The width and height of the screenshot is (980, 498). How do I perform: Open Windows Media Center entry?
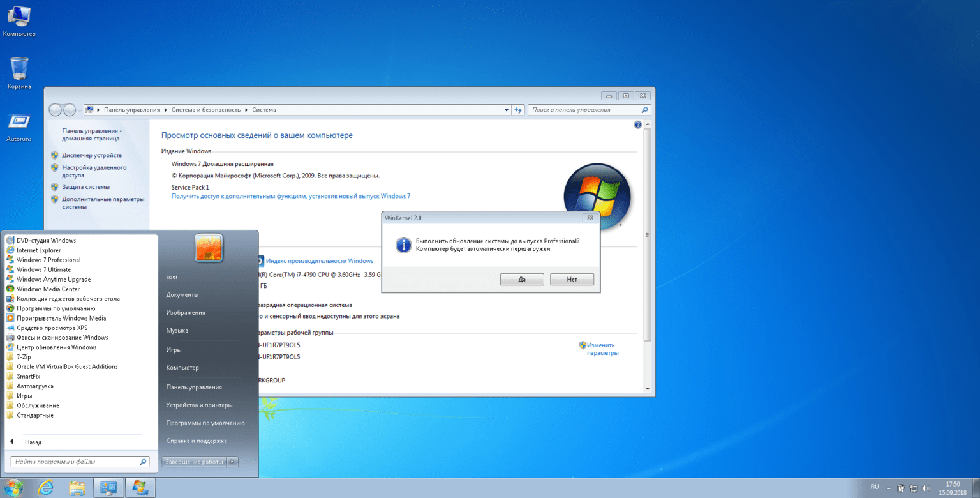48,289
